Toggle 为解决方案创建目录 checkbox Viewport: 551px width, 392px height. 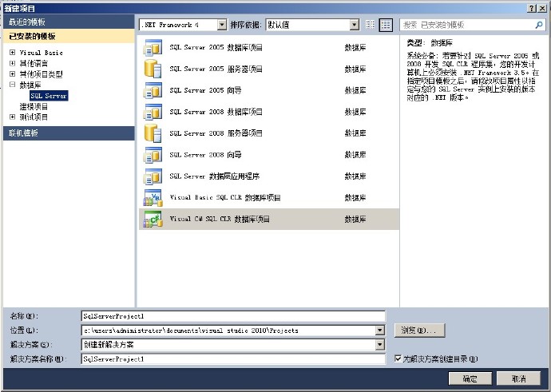pyautogui.click(x=398, y=358)
